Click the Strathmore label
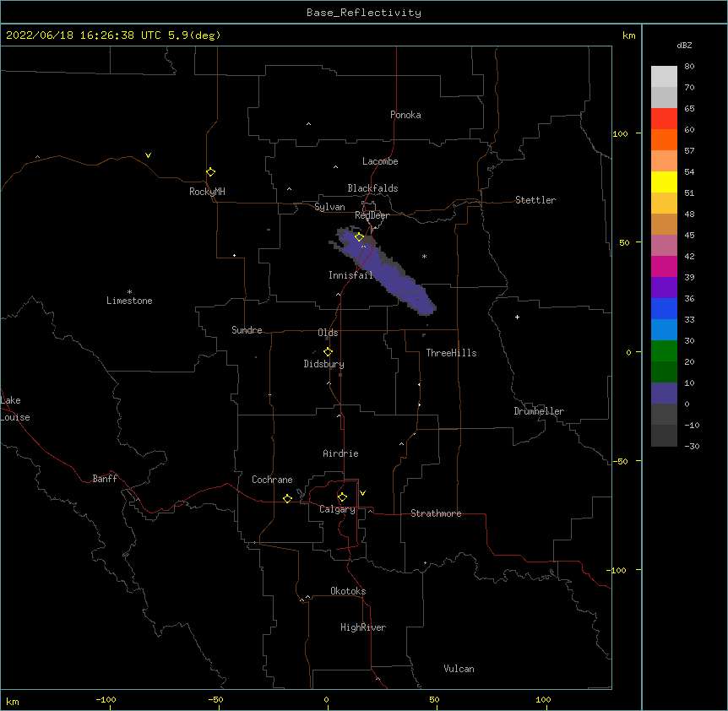The height and width of the screenshot is (711, 728). tap(436, 513)
